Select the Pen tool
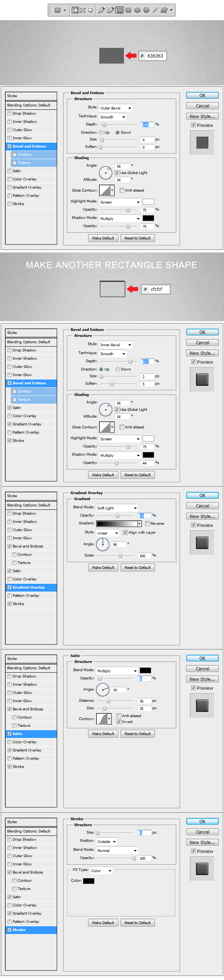 (x=101, y=10)
